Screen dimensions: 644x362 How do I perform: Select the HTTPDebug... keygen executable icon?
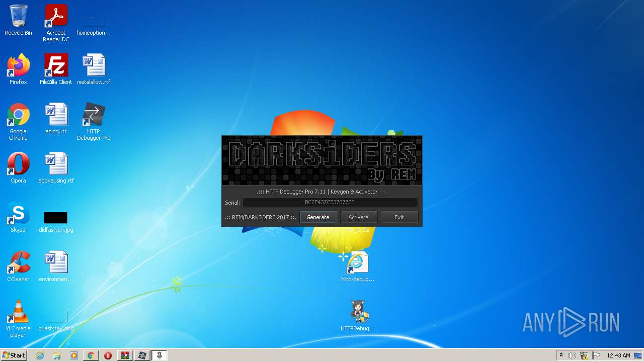coord(358,316)
